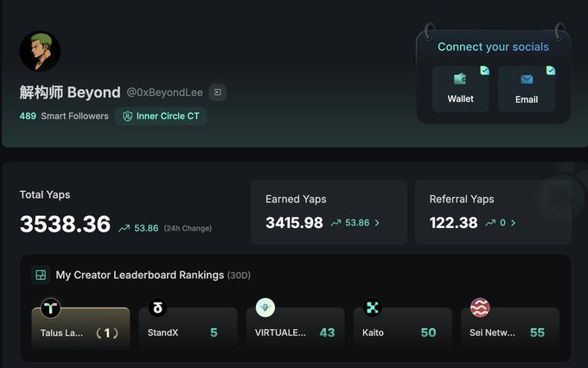Click the 解构师 Beyond display name
The width and height of the screenshot is (588, 368).
(70, 92)
